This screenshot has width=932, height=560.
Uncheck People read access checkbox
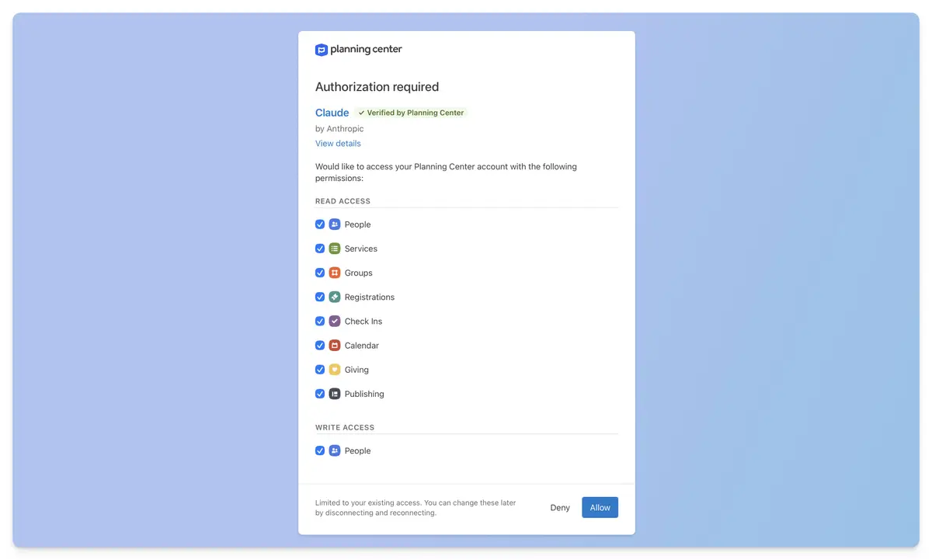click(320, 224)
